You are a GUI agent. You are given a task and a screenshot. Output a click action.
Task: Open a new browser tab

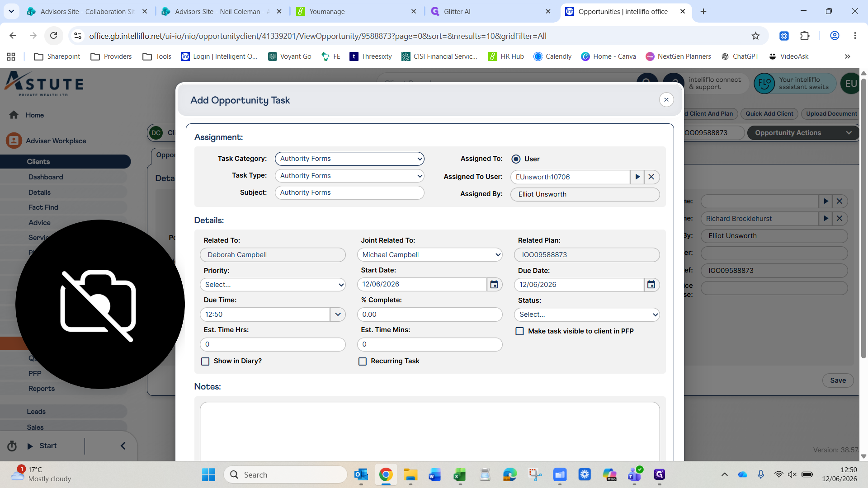click(703, 11)
